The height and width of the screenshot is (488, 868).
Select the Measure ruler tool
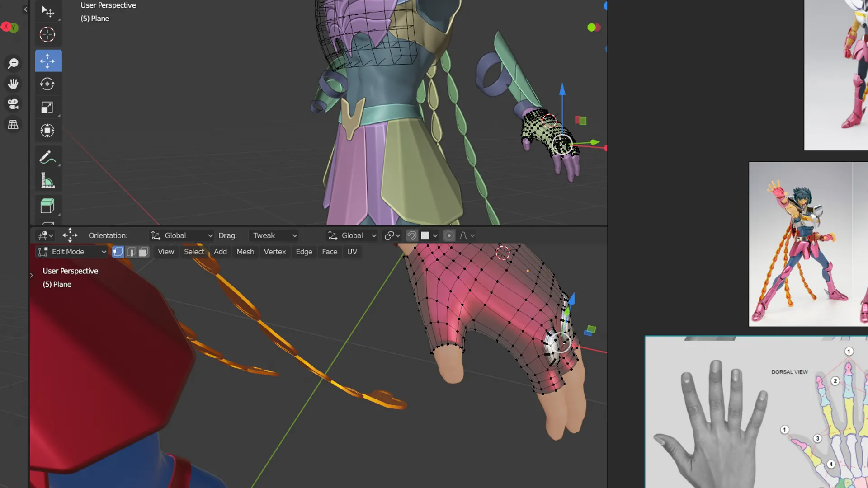point(47,181)
